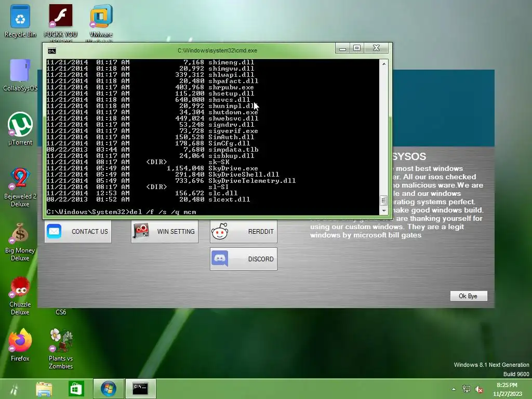Open the DISCORD button

coord(243,259)
